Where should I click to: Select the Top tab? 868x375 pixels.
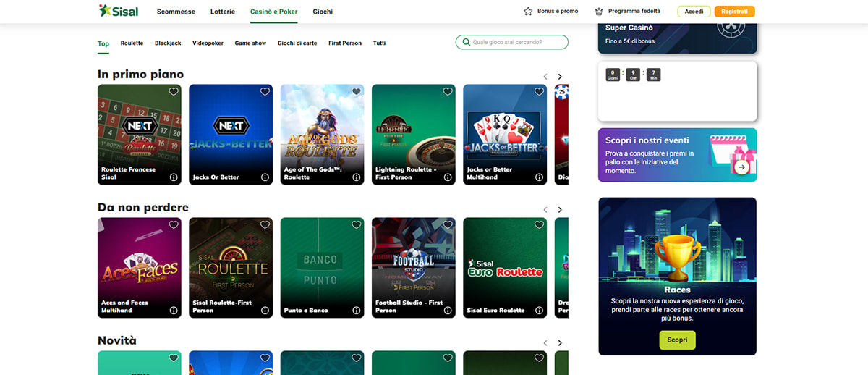tap(103, 43)
